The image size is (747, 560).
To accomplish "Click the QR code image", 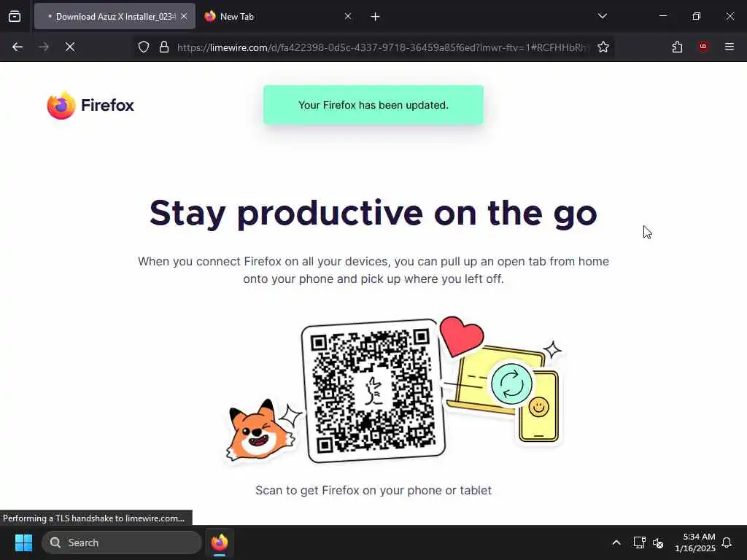I will [x=373, y=391].
